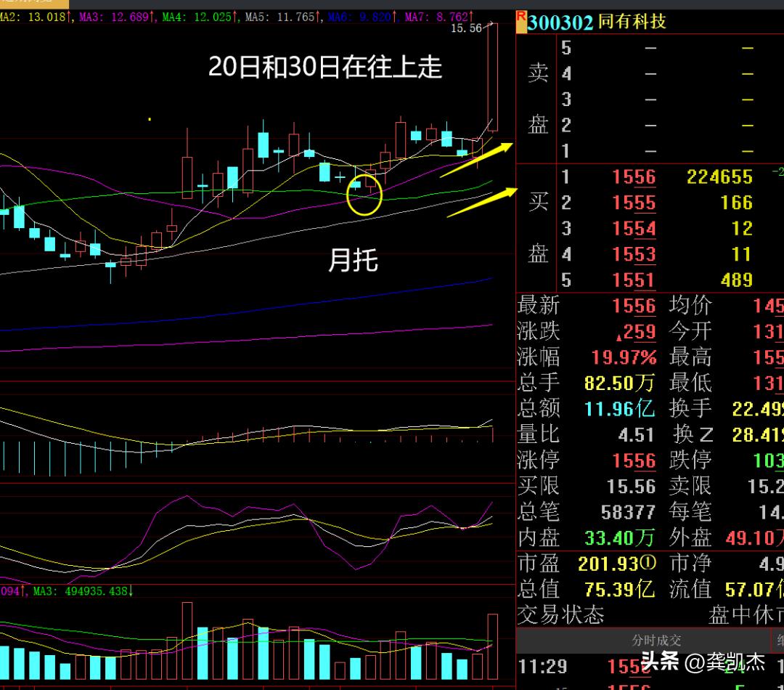Select buy level 4 price 1553
Screen dimensions: 784x690
tap(634, 254)
